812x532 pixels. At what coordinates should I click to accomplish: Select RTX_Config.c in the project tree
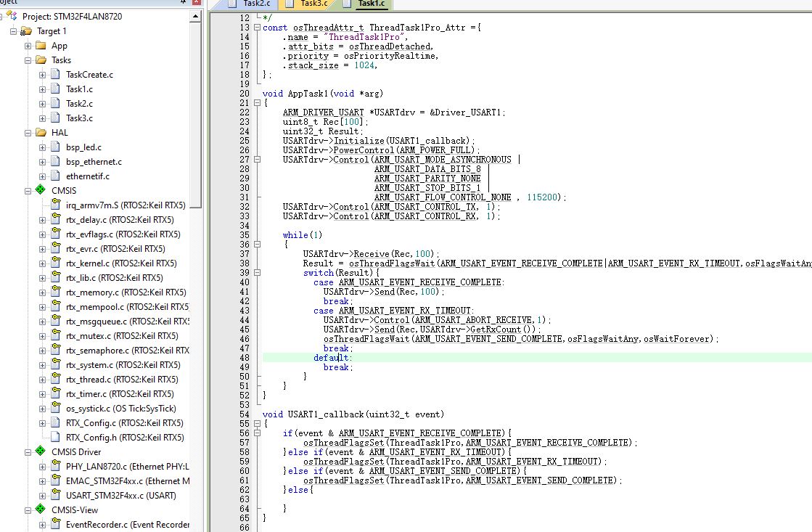(124, 422)
